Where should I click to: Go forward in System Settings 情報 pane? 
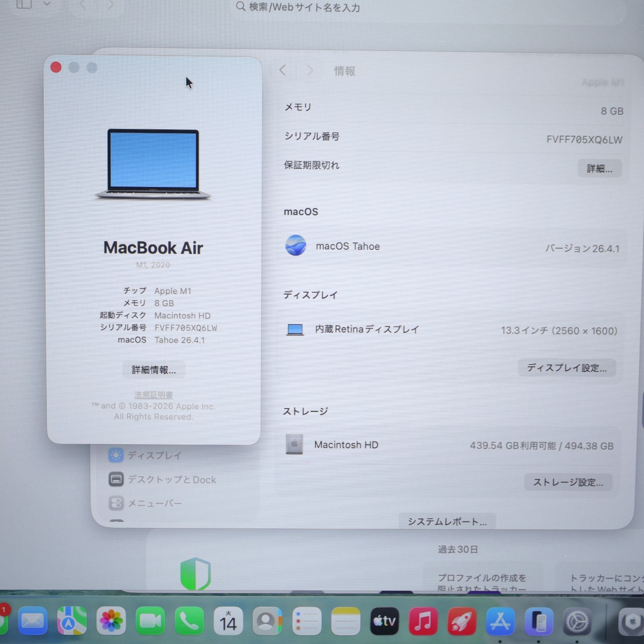310,70
